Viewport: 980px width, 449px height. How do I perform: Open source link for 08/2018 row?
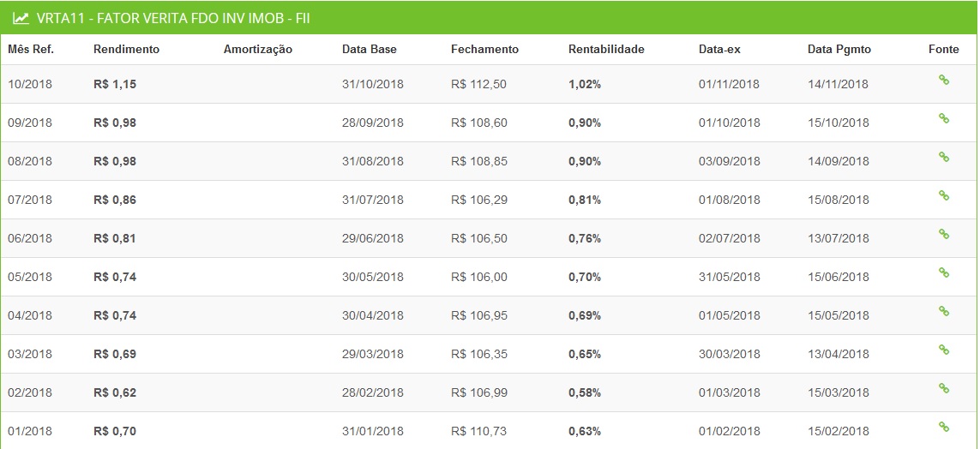943,157
